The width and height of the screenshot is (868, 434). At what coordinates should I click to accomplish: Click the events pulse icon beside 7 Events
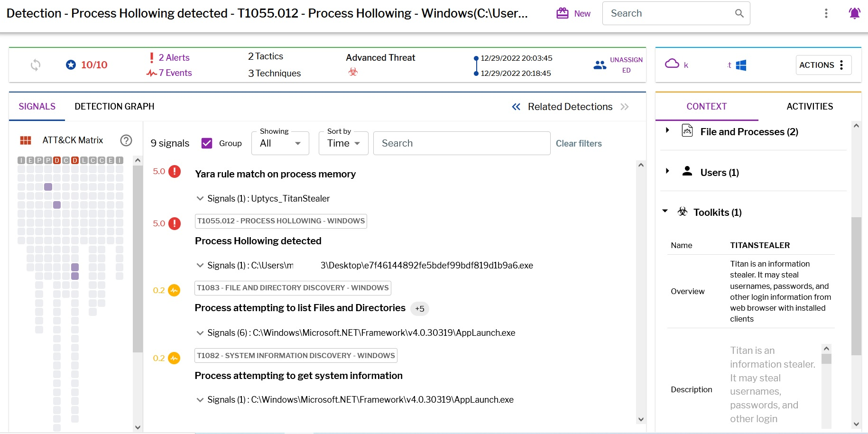pos(151,73)
